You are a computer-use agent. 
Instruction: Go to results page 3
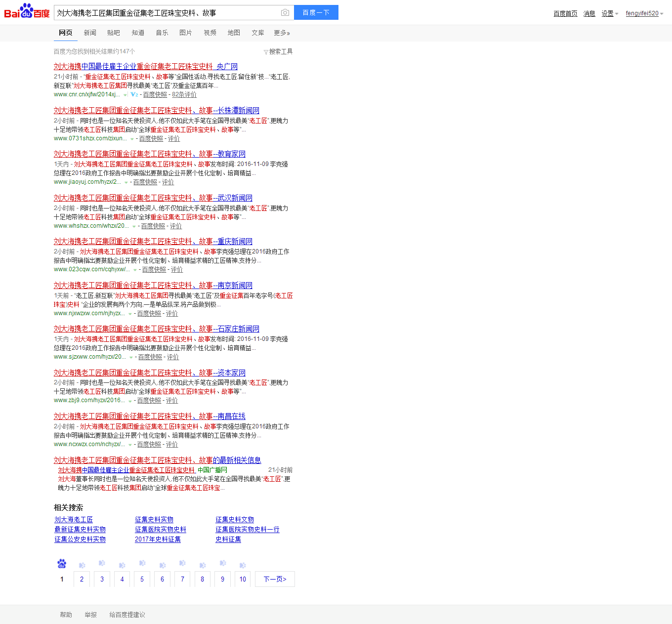pos(102,579)
